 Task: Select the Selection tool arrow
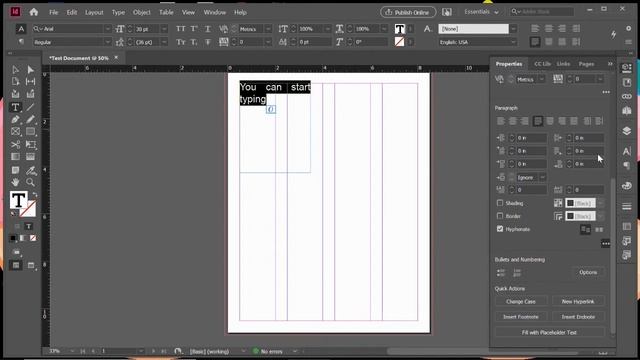coord(16,70)
